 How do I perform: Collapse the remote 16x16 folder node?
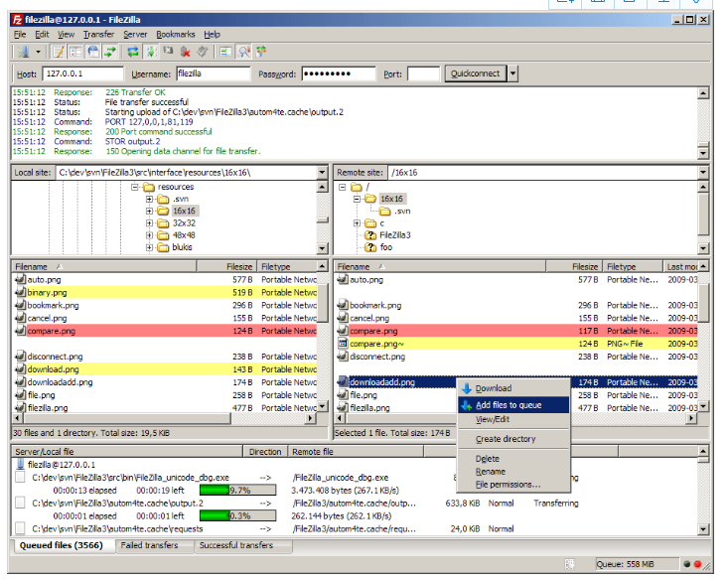pyautogui.click(x=357, y=199)
